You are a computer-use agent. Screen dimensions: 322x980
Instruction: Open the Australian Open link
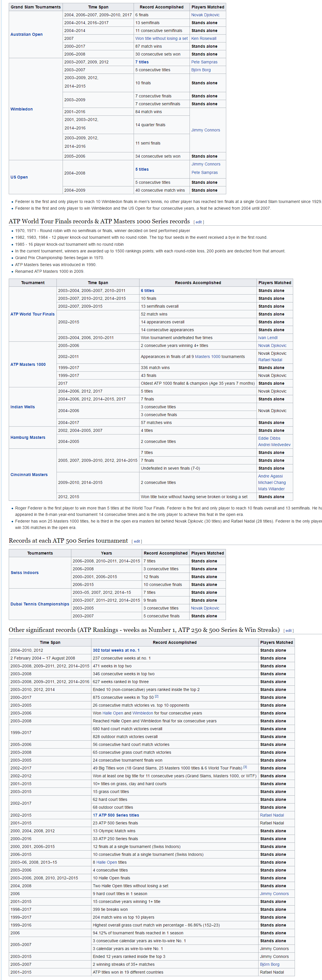click(26, 34)
